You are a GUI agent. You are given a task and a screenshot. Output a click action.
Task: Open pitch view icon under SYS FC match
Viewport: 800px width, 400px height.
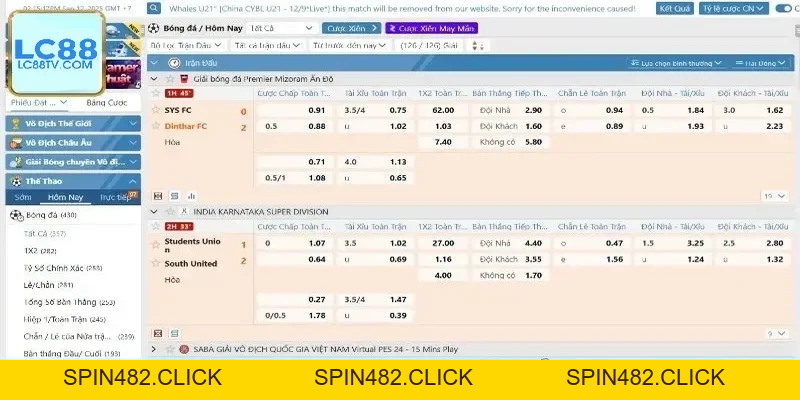[158, 196]
